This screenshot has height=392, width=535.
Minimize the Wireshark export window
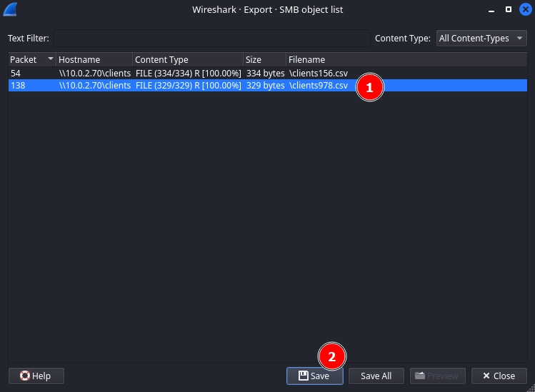click(490, 10)
